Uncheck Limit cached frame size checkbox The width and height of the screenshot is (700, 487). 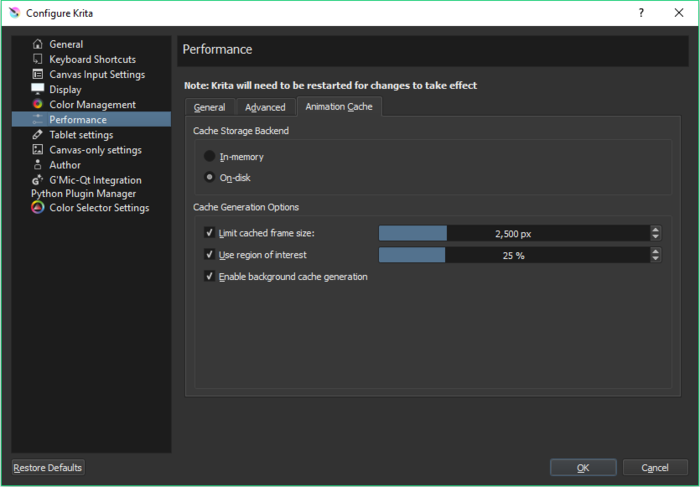[209, 233]
